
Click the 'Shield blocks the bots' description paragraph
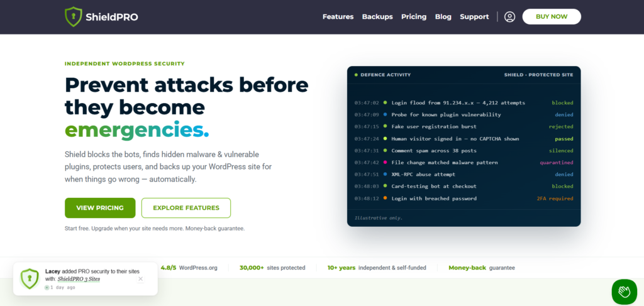(x=169, y=167)
